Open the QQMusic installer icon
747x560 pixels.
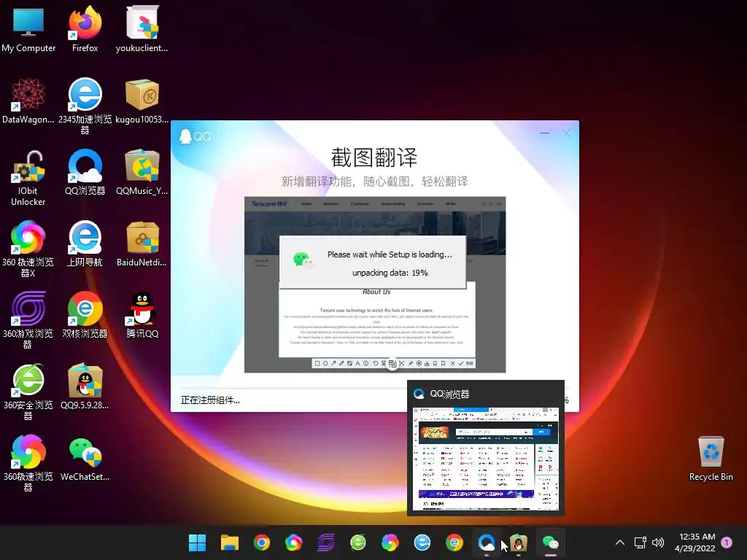[x=142, y=172]
